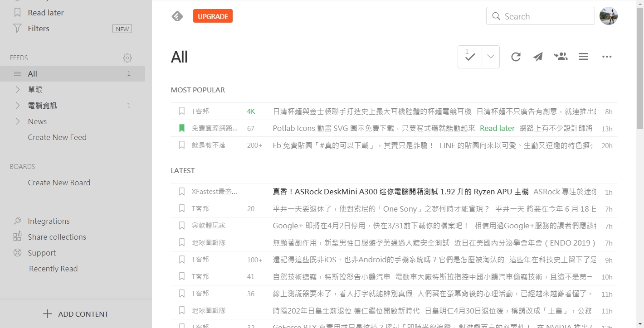The image size is (644, 328).
Task: Click the plus icon beside ADD CONTENT
Action: point(47,314)
